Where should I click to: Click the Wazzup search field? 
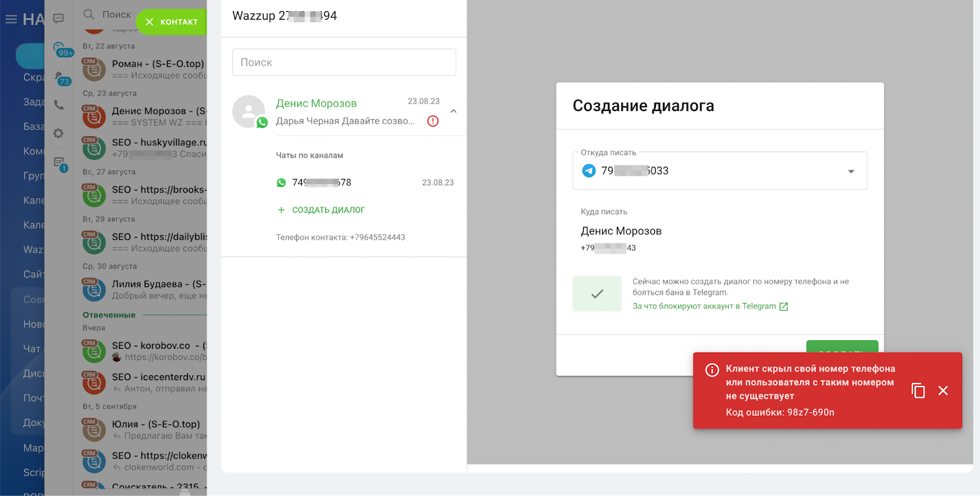click(x=344, y=63)
